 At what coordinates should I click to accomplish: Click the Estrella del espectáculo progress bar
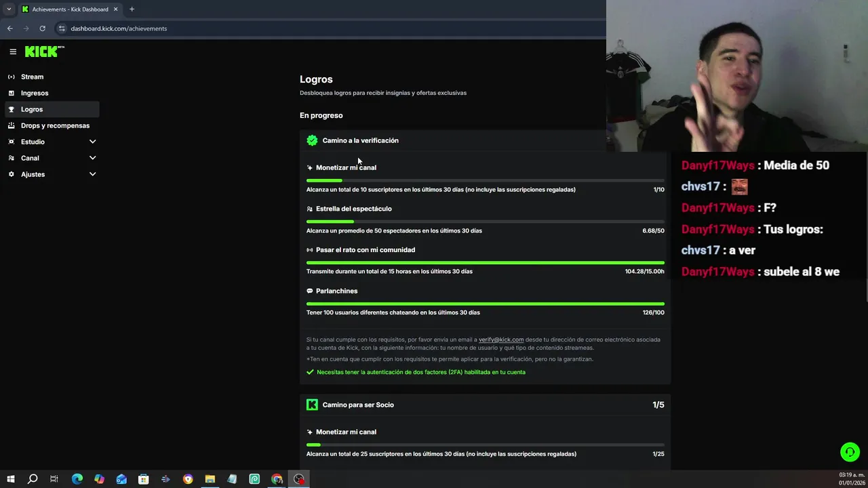[x=486, y=222]
